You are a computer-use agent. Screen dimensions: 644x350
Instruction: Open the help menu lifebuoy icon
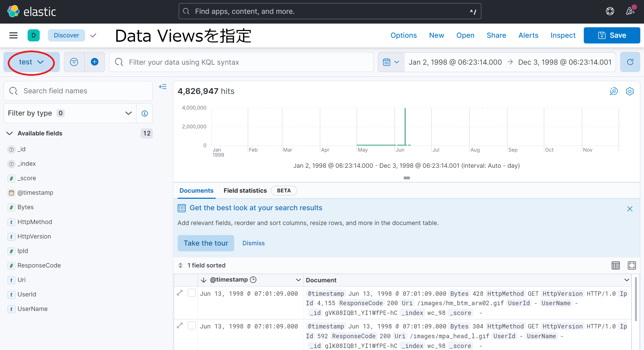610,11
